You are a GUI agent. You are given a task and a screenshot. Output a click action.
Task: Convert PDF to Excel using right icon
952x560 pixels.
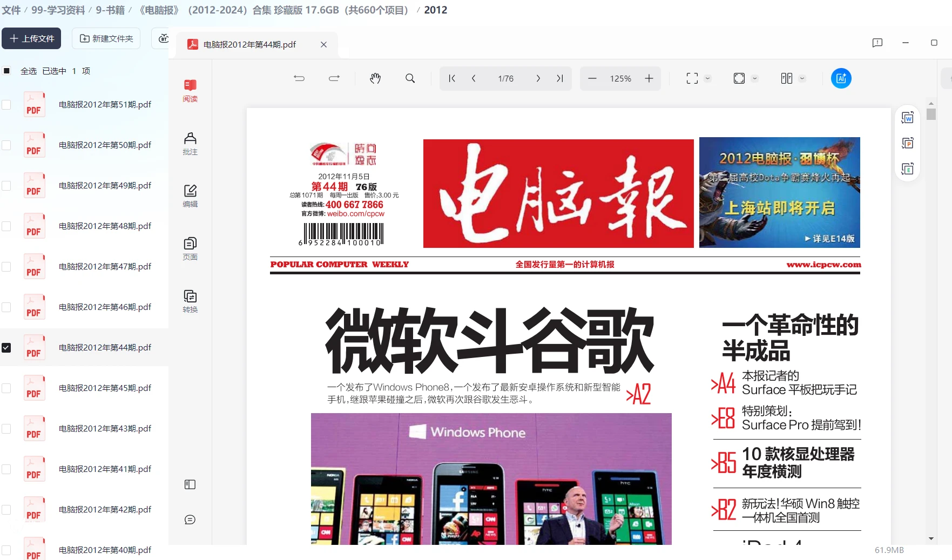coord(908,169)
